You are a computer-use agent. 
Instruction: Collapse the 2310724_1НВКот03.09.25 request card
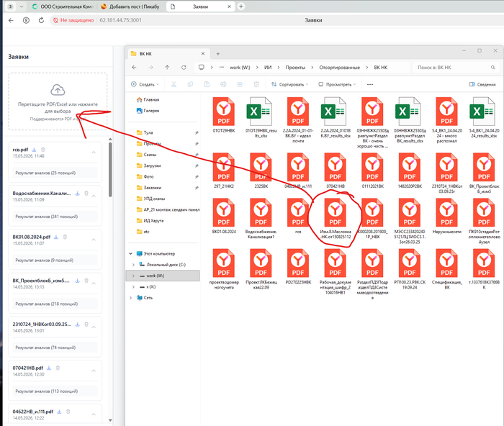tap(94, 327)
